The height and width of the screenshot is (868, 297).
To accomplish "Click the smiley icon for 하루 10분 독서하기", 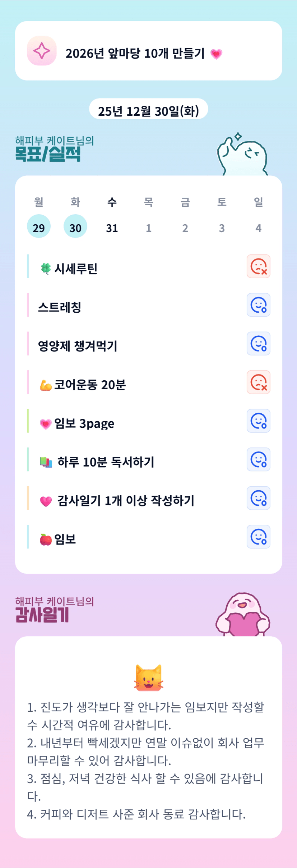I will click(258, 459).
